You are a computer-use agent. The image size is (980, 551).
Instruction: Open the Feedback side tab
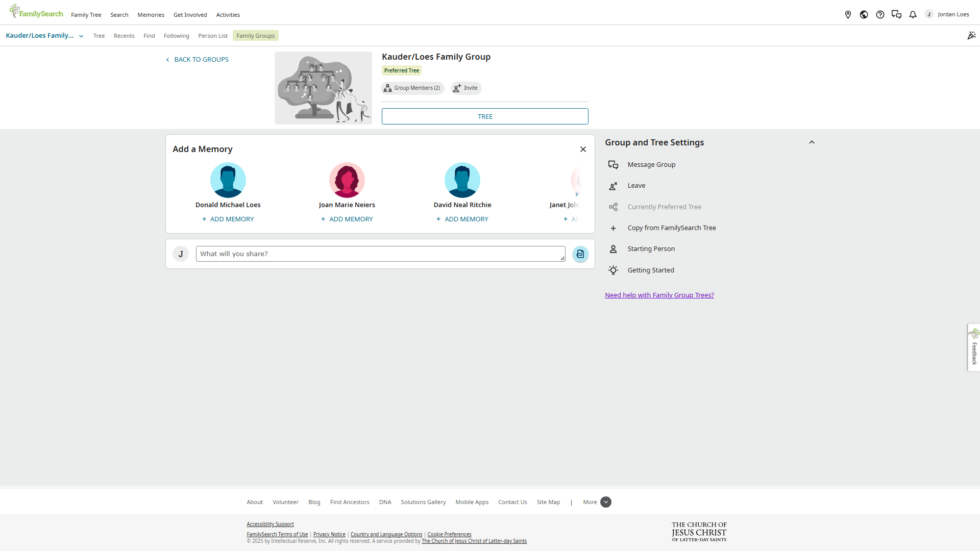pyautogui.click(x=974, y=347)
